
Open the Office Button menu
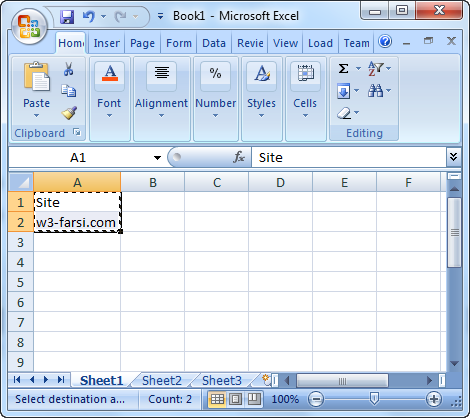(29, 27)
